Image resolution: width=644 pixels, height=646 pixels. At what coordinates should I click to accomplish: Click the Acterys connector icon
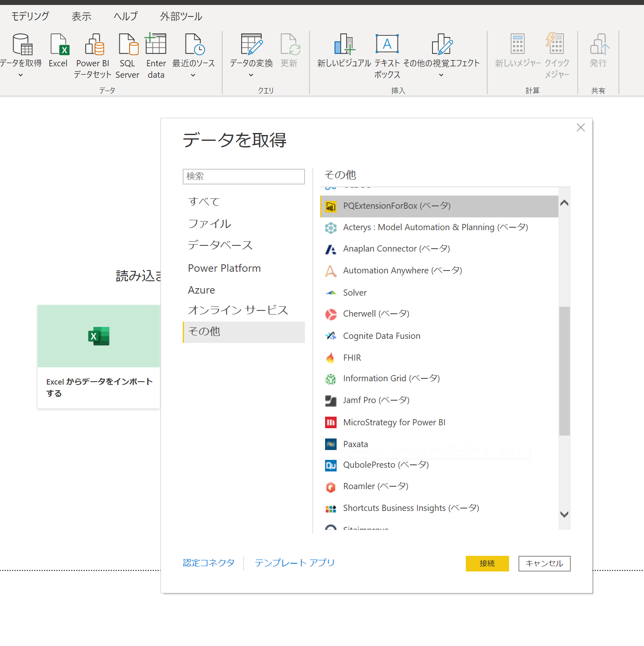[x=330, y=228]
